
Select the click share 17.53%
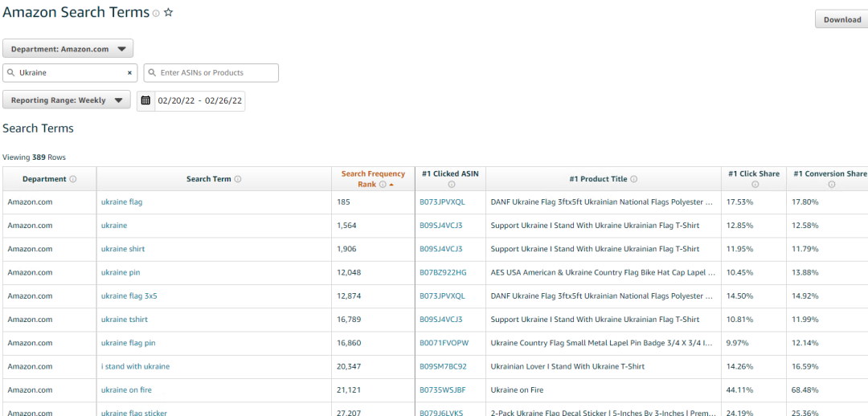click(x=739, y=202)
